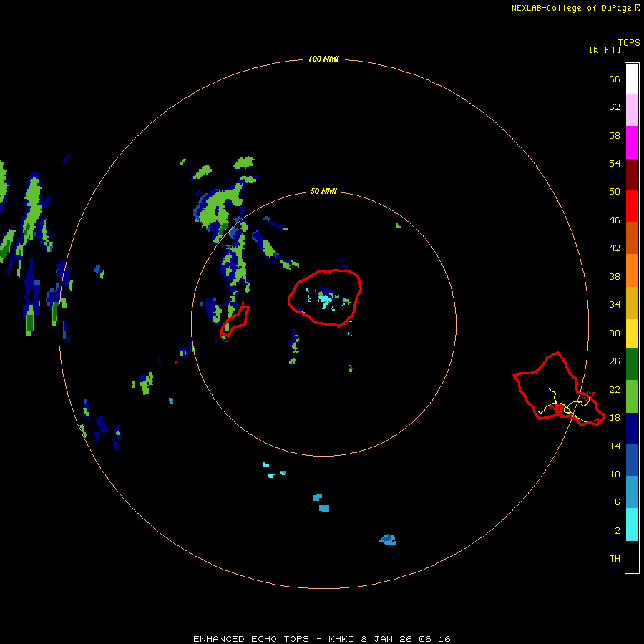Click the [K FT] units label
The image size is (644, 644).
click(x=605, y=49)
